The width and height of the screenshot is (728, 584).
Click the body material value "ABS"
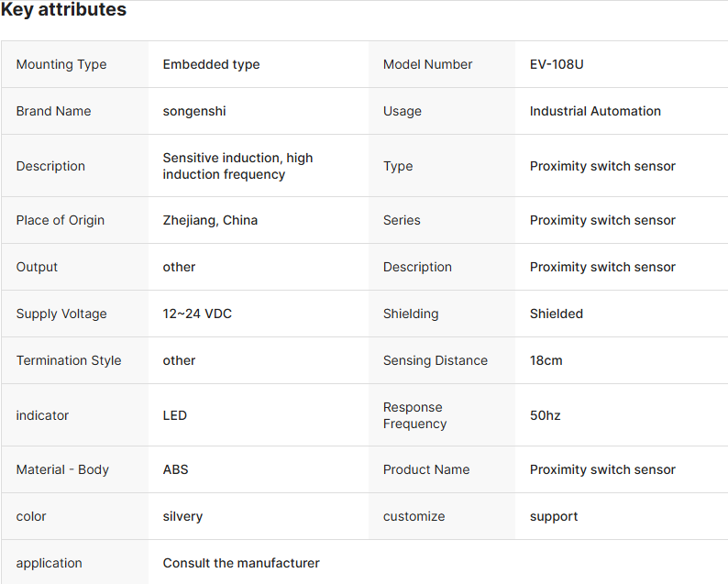point(175,469)
